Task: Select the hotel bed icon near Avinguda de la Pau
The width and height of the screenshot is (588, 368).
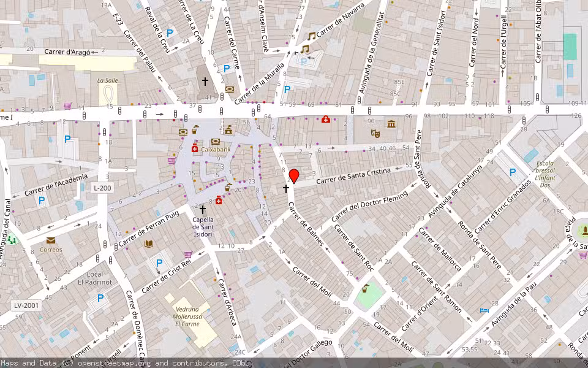Action: coord(484,310)
